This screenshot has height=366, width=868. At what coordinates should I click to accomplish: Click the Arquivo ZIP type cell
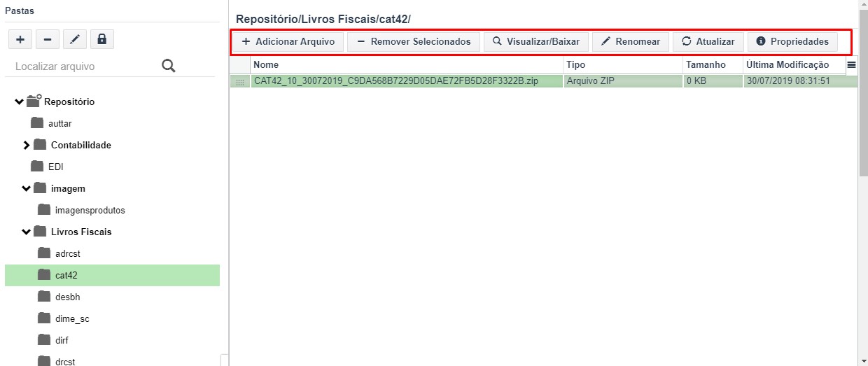pos(624,81)
